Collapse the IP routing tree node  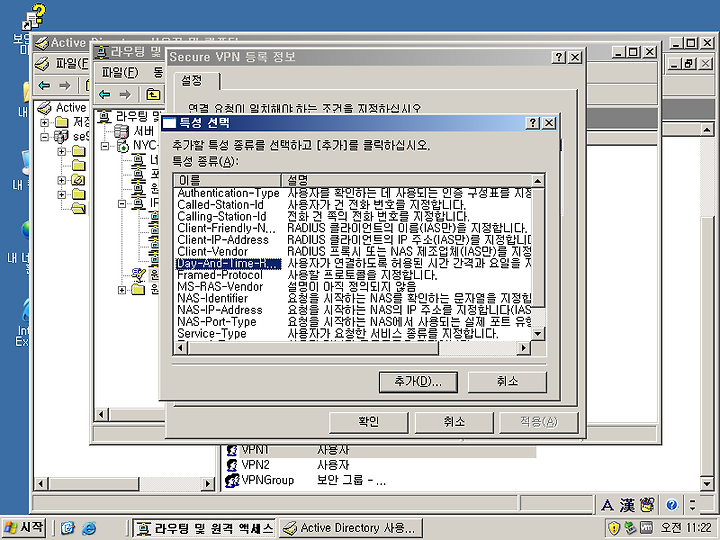coord(122,204)
